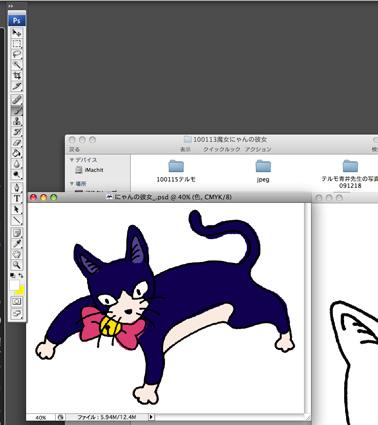Select the Type tool
The height and width of the screenshot is (425, 378).
coord(16,199)
